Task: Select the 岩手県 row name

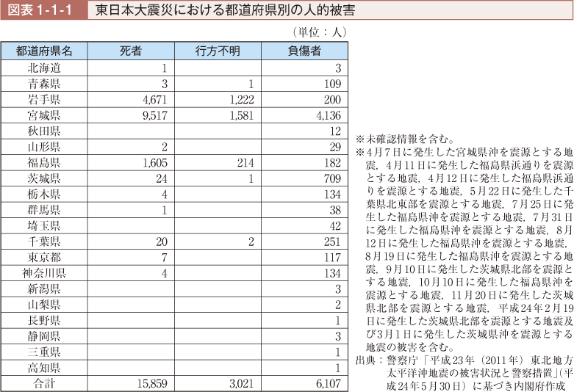Action: (44, 99)
